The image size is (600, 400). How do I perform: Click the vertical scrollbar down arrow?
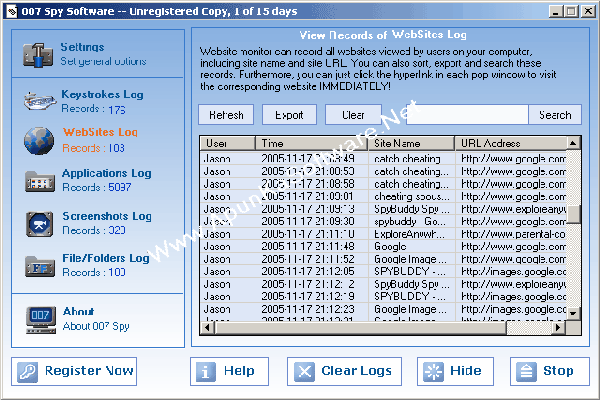pos(573,313)
